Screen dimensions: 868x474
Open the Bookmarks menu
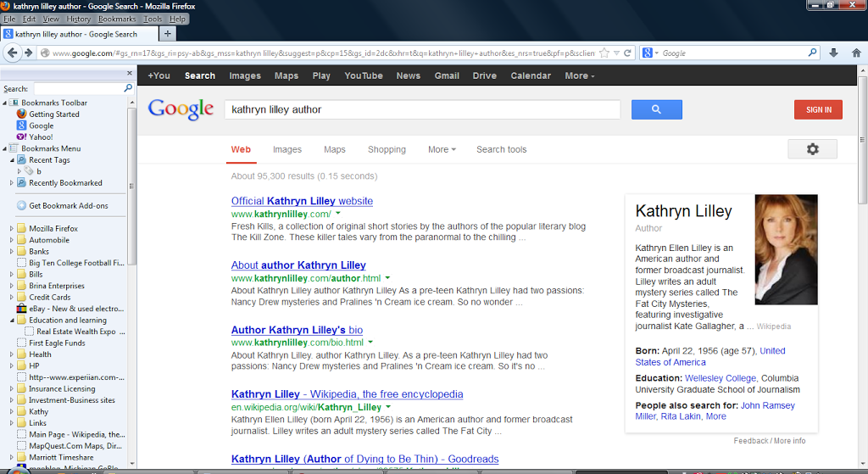pos(117,19)
